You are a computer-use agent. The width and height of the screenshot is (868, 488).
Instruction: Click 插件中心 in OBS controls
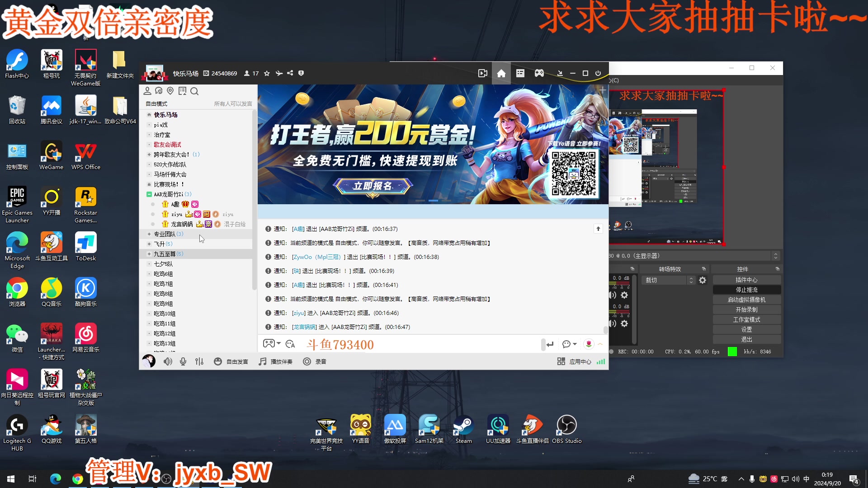[746, 280]
